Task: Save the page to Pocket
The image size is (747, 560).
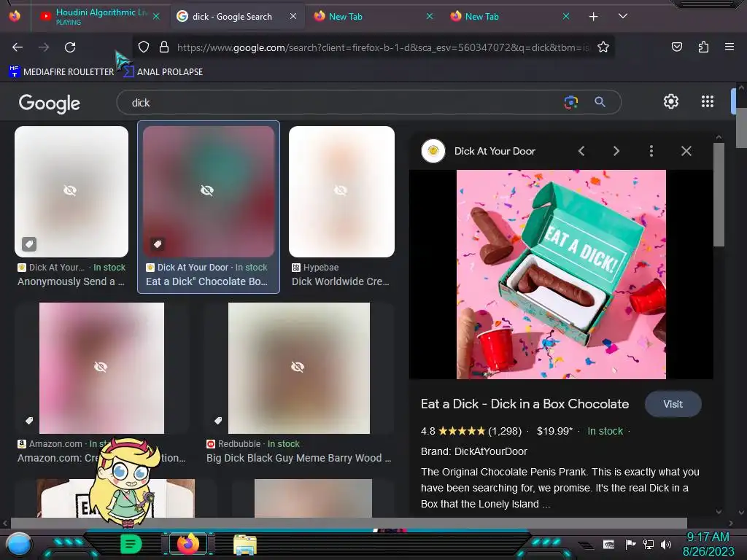Action: tap(676, 47)
